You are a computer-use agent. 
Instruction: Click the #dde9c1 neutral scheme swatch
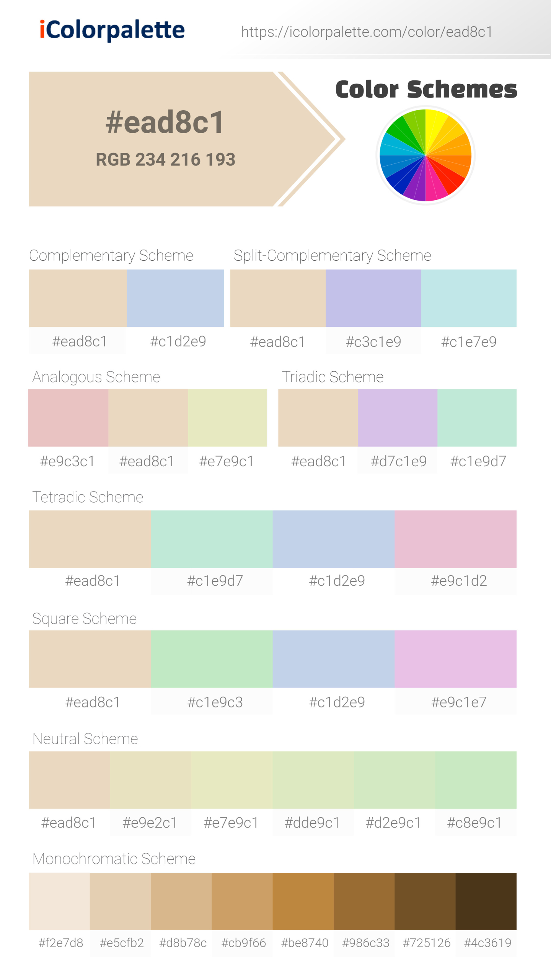click(313, 780)
